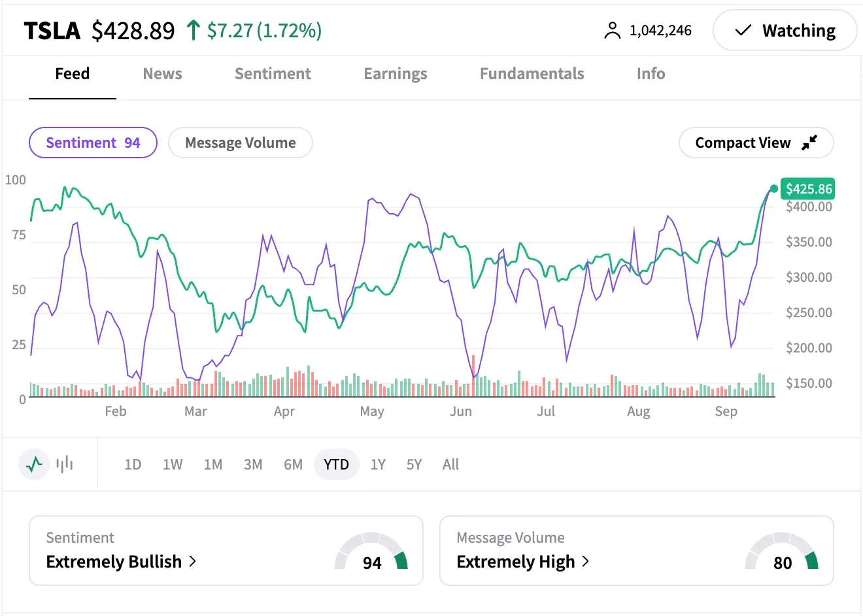
Task: Open the Extremely Bullish sentiment details
Action: pyautogui.click(x=226, y=551)
